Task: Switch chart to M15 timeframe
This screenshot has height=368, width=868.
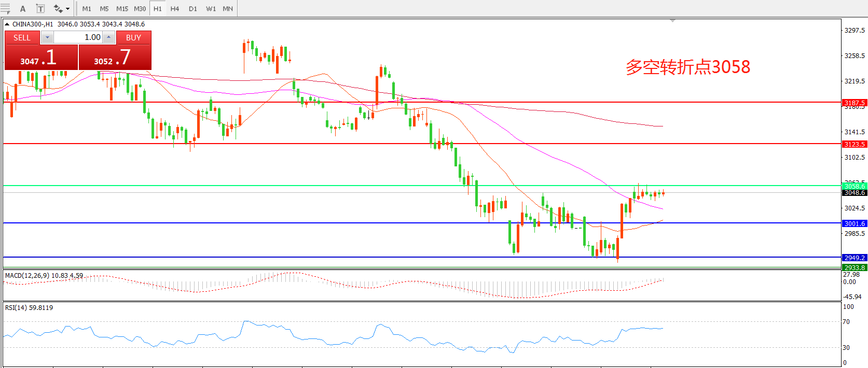Action: tap(122, 9)
